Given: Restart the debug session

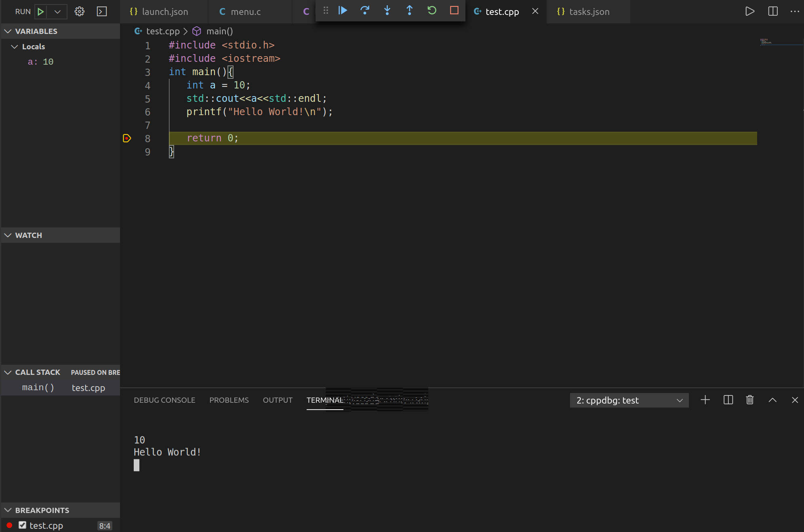Looking at the screenshot, I should (431, 11).
